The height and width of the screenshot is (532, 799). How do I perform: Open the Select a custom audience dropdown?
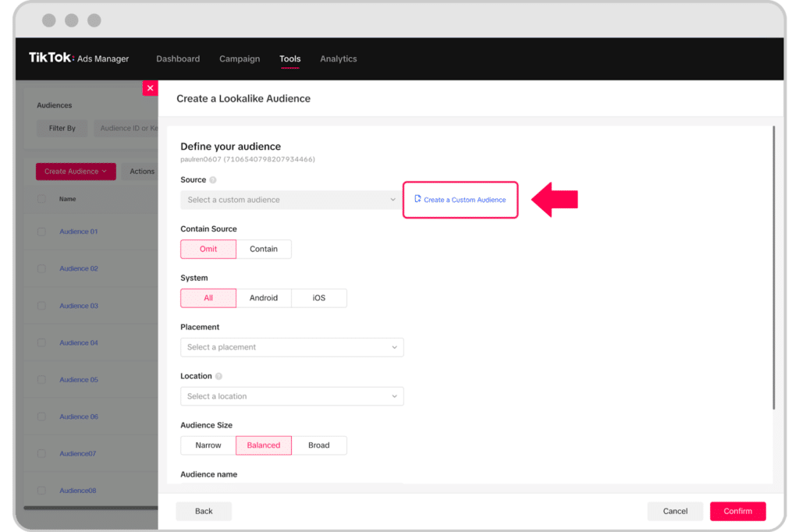tap(290, 200)
